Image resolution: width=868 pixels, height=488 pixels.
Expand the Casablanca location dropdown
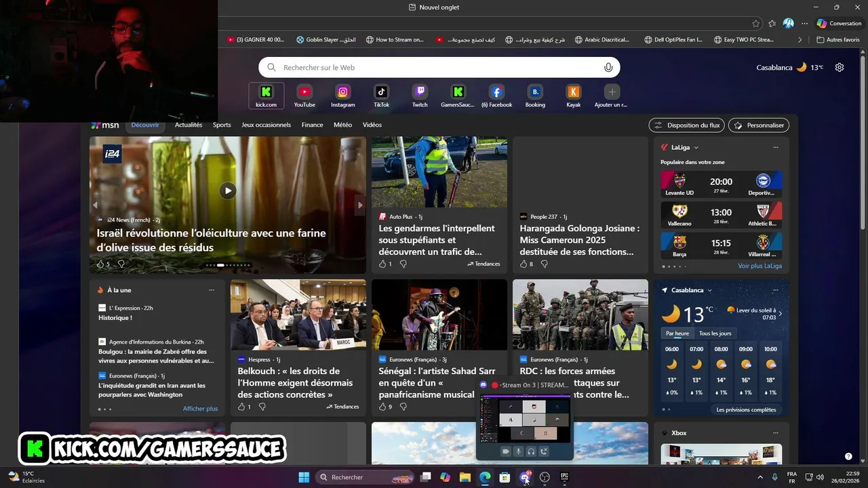710,290
